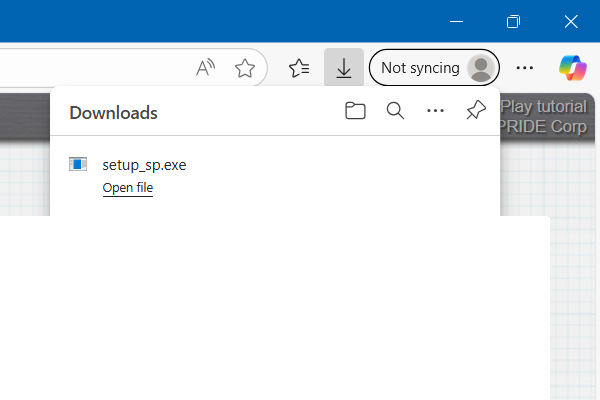600x400 pixels.
Task: Select the setup_sp.exe download entry
Action: click(144, 165)
